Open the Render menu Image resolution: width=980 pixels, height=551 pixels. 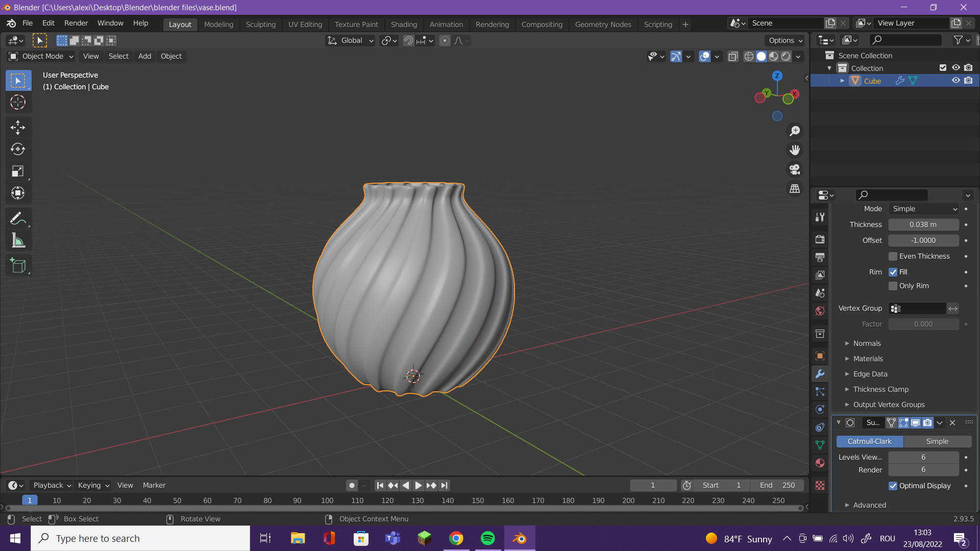76,23
